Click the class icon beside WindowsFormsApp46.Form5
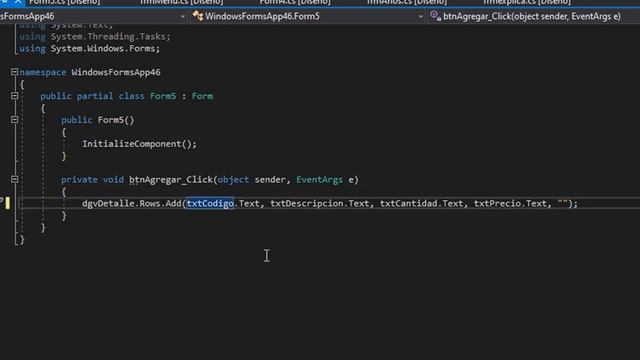 [x=198, y=16]
